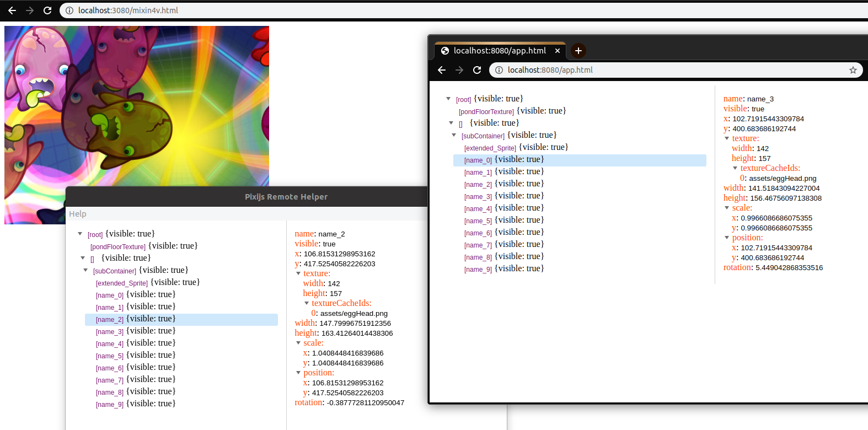The width and height of the screenshot is (868, 430).
Task: Collapse the [] node in Remote Helper tree
Action: tap(83, 258)
